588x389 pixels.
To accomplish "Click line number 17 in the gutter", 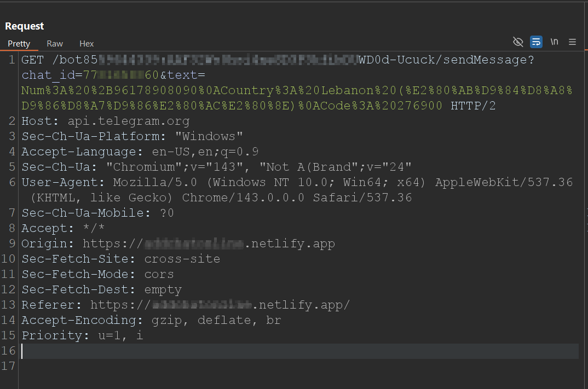I will (8, 366).
